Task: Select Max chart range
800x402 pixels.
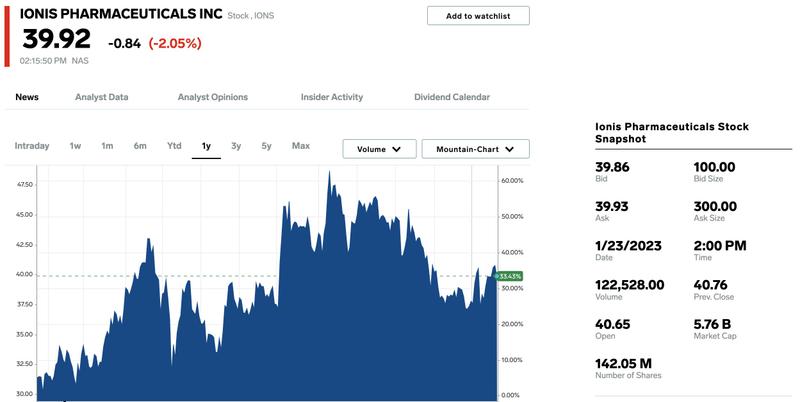Action: (x=301, y=146)
